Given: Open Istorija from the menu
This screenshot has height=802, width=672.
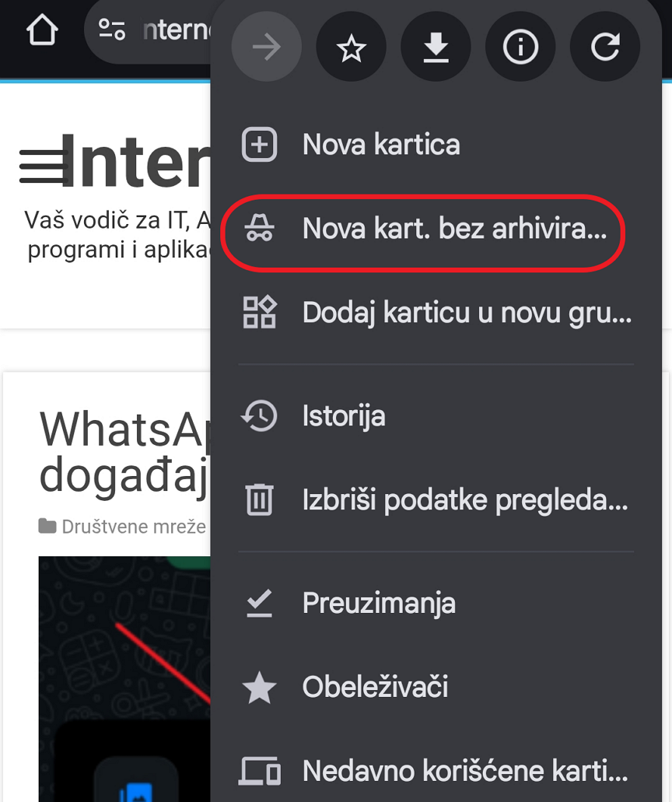Looking at the screenshot, I should coord(436,416).
